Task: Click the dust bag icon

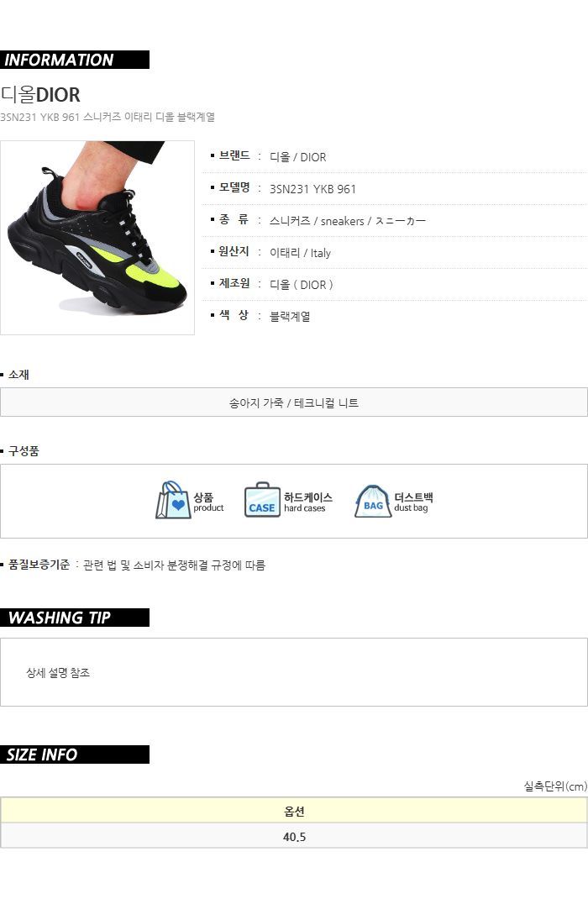Action: pyautogui.click(x=373, y=501)
